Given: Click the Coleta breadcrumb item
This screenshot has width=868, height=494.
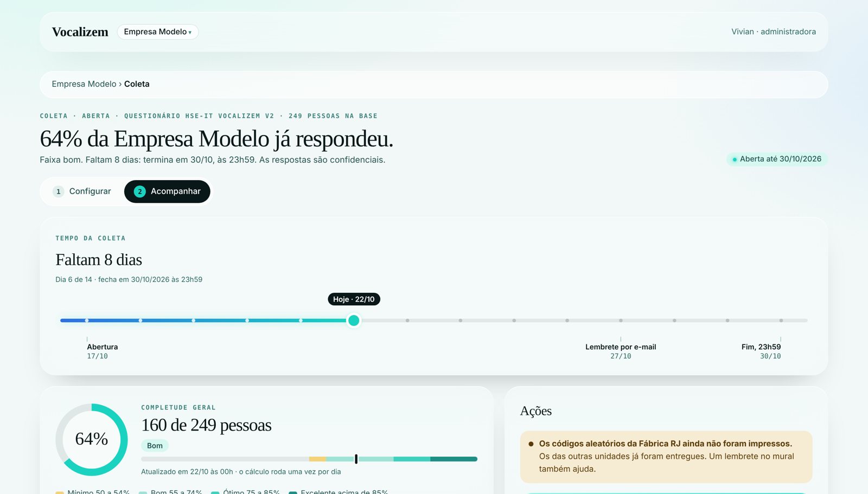Looking at the screenshot, I should pyautogui.click(x=137, y=84).
